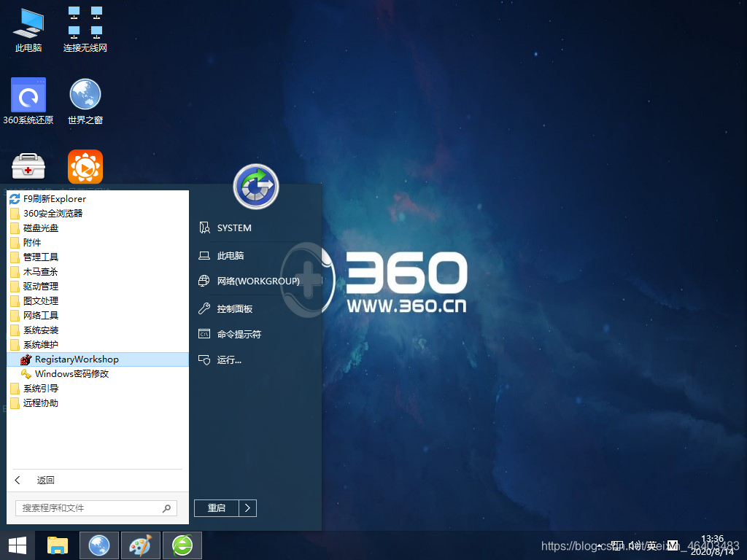Image resolution: width=747 pixels, height=560 pixels.
Task: Click the 重启 restart button
Action: 216,508
